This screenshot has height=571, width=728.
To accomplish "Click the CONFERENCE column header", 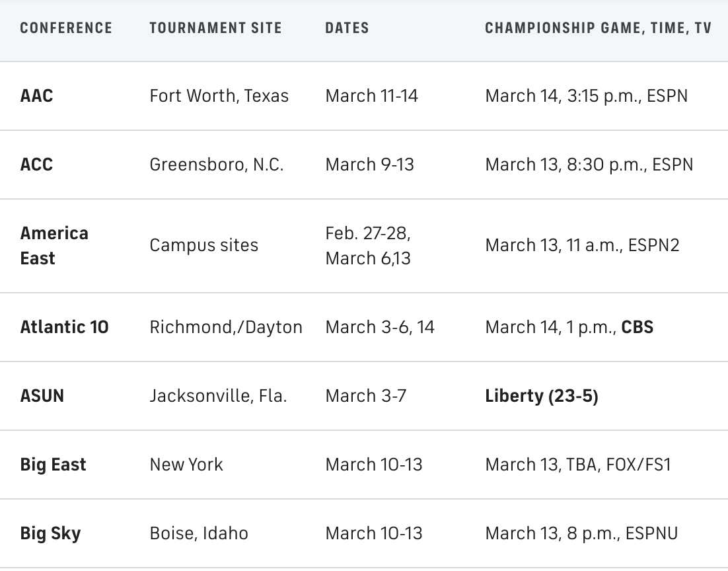I will 66,28.
